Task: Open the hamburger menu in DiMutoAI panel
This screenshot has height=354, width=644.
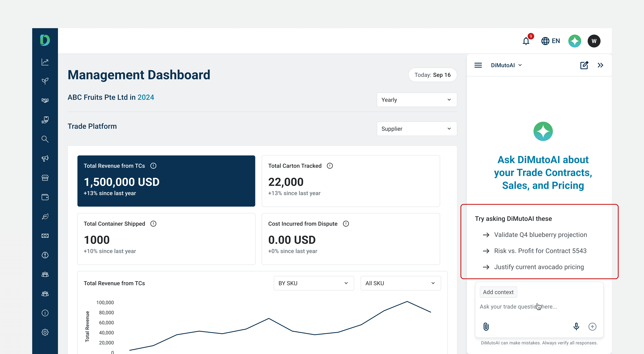Action: (478, 65)
